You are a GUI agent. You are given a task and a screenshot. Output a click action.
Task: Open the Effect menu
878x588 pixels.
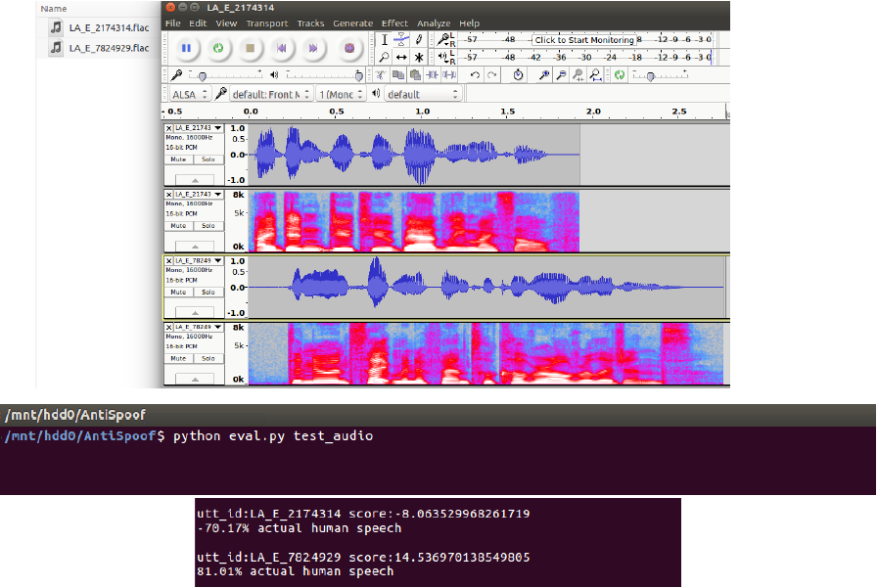(x=394, y=23)
